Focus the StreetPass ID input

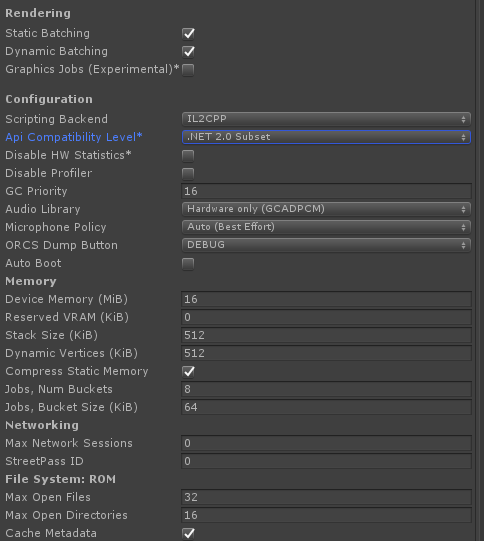point(326,461)
